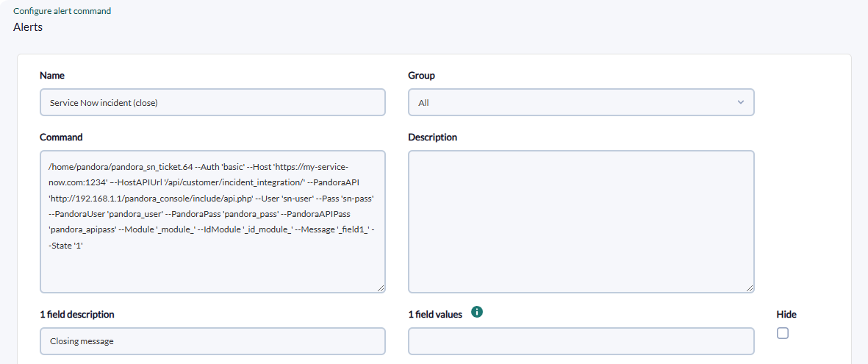This screenshot has width=868, height=364.
Task: Click the chevron arrow in Group selector
Action: (741, 102)
